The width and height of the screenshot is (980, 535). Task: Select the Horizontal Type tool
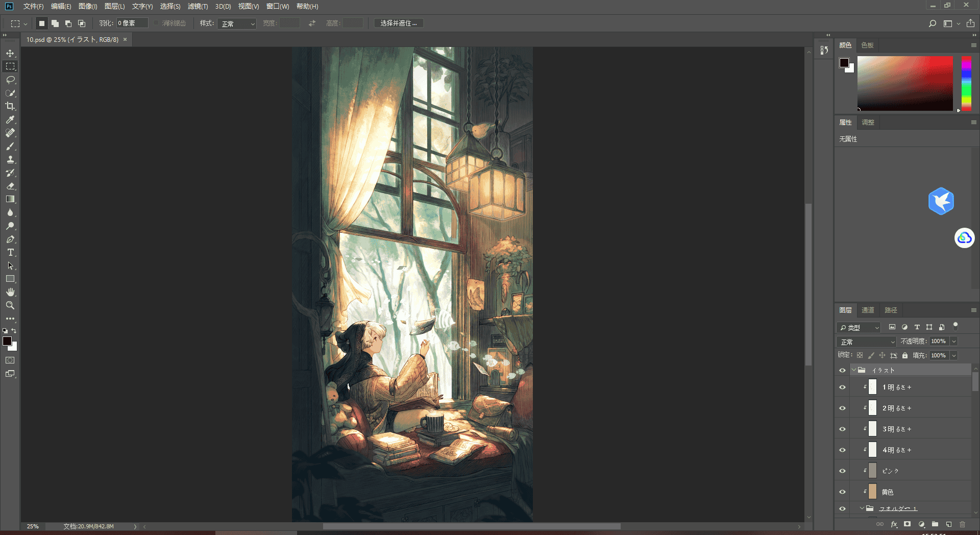tap(10, 252)
